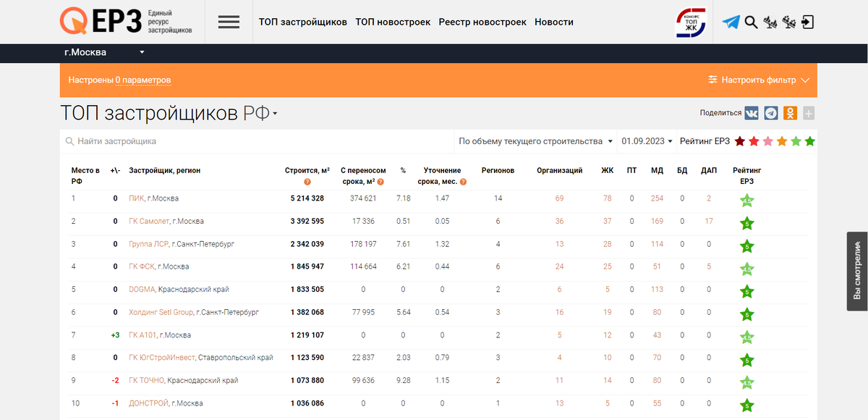Open DOGMA developer link
The image size is (868, 420).
tap(141, 290)
